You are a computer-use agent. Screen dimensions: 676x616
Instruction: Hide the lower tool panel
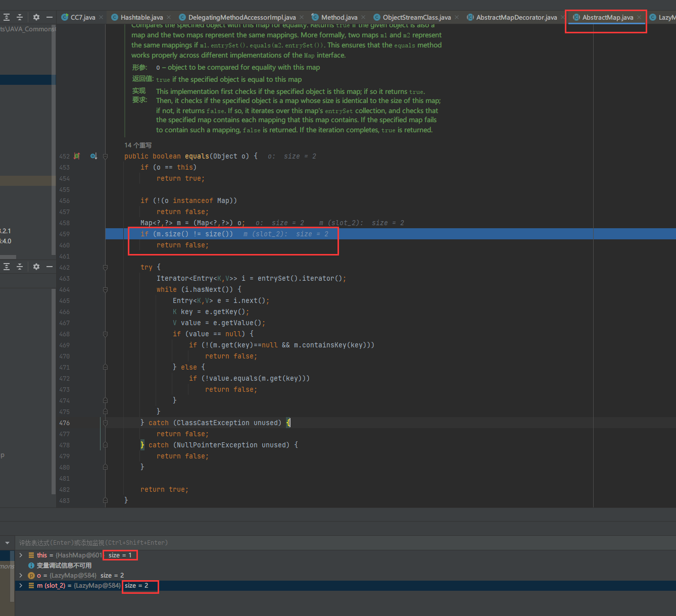coord(50,267)
